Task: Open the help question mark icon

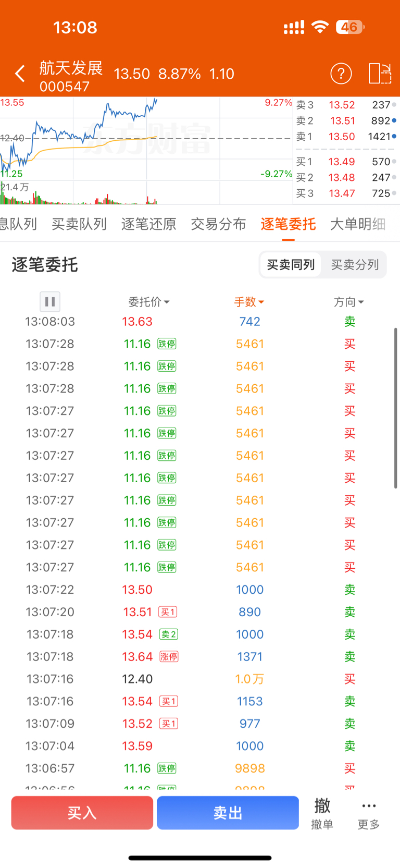Action: 341,74
